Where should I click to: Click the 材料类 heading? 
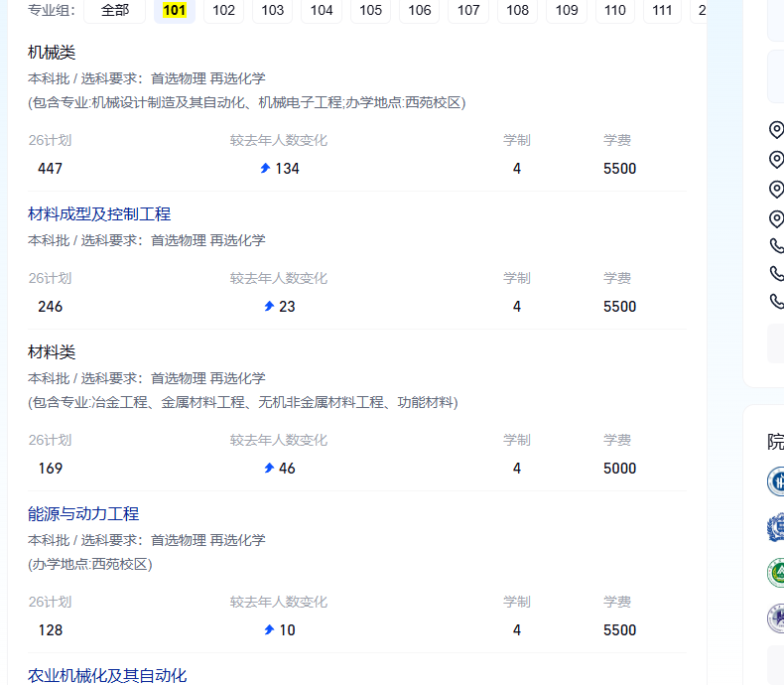52,352
